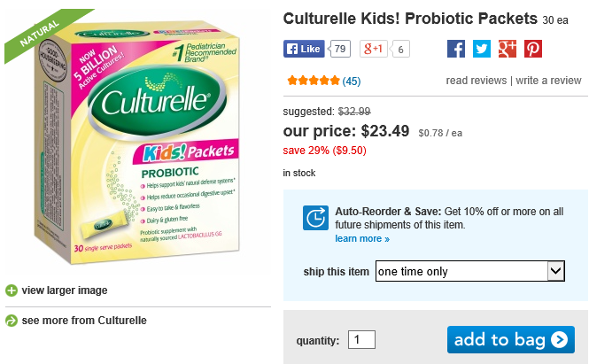Screen dimensions: 589x364
Task: Open the read reviews link
Action: coord(476,81)
